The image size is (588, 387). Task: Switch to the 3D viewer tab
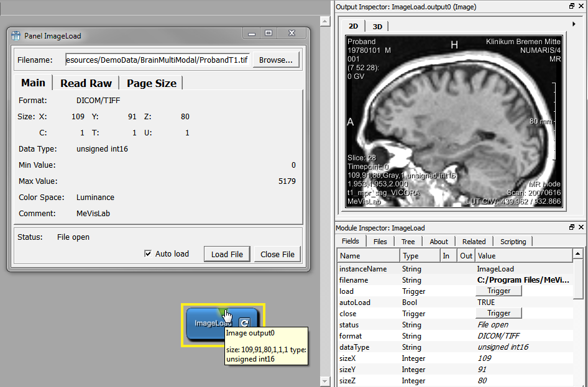(377, 26)
